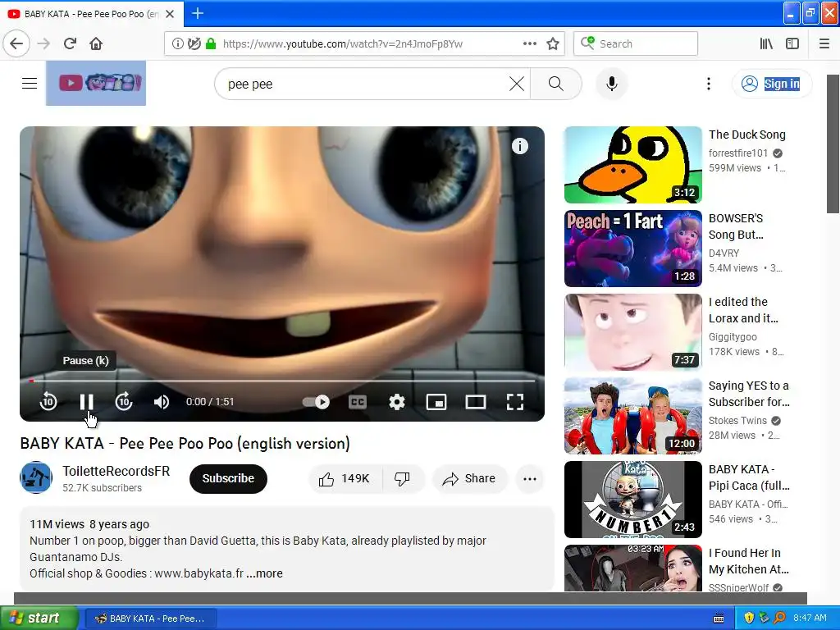Open YouTube settings three-dot menu
The image size is (840, 630).
point(708,84)
